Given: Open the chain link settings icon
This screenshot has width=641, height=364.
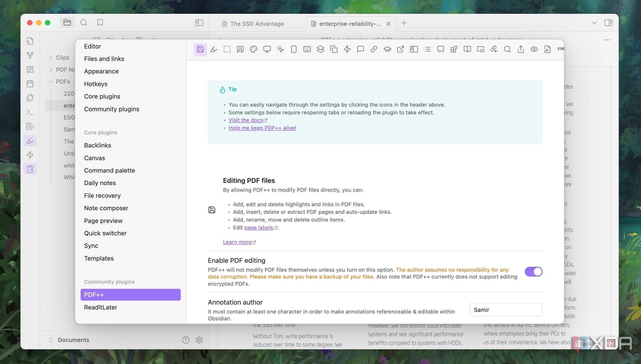Looking at the screenshot, I should [x=374, y=49].
